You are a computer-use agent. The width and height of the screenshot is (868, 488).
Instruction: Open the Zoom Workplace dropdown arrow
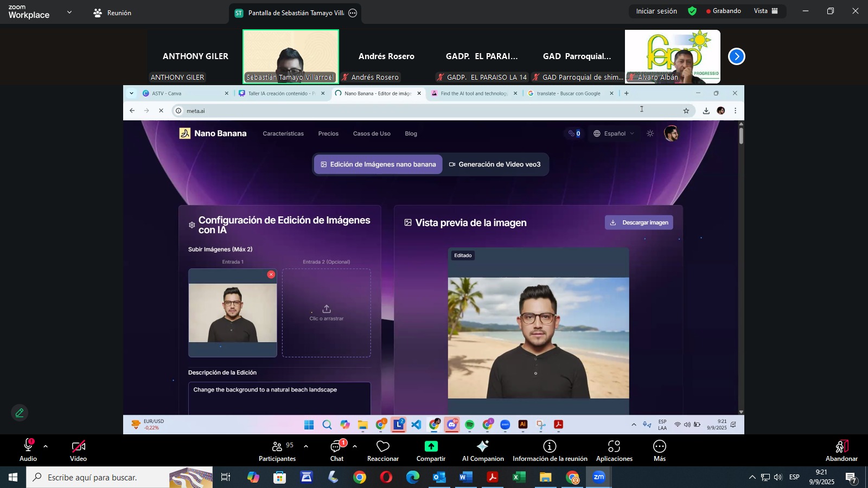click(x=69, y=12)
